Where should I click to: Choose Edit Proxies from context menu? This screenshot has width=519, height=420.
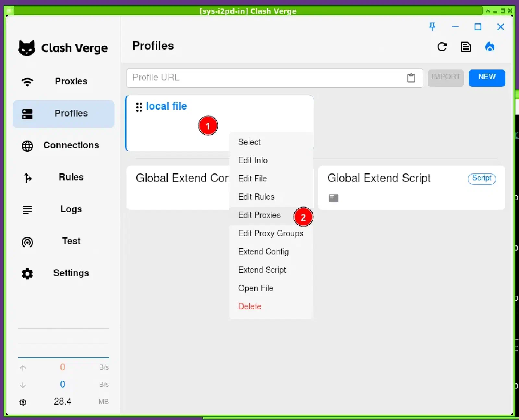271,215
